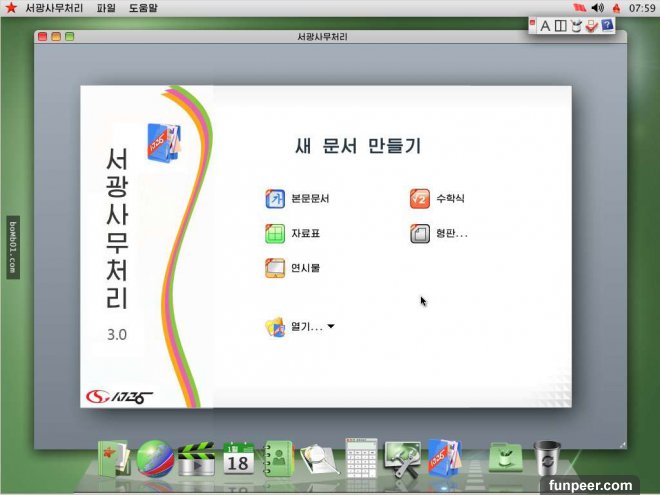Viewport: 660px width, 495px height.
Task: Click the letter A input method icon
Action: coord(545,25)
